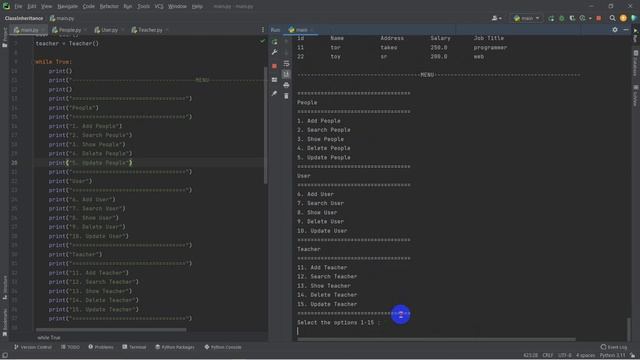640x360 pixels.
Task: Hide the Run tool window
Action: 626,30
